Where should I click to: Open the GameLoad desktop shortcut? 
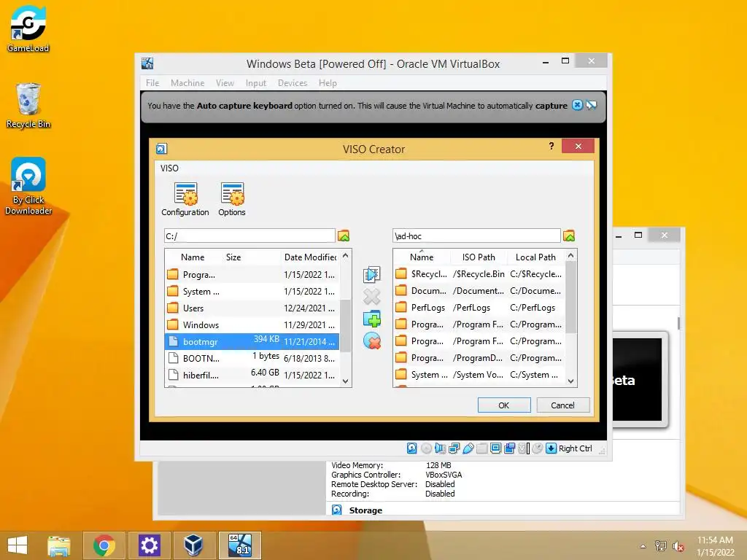click(28, 28)
